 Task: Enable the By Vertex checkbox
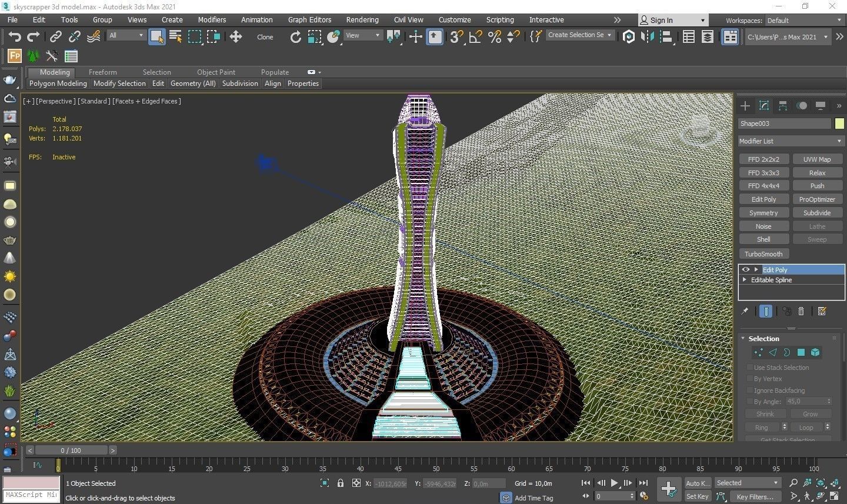click(750, 379)
